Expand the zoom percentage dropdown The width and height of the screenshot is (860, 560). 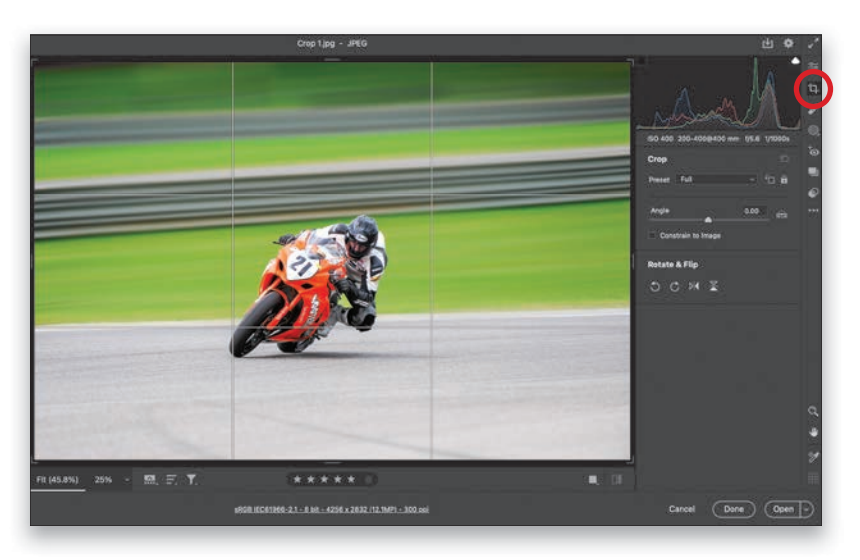127,480
